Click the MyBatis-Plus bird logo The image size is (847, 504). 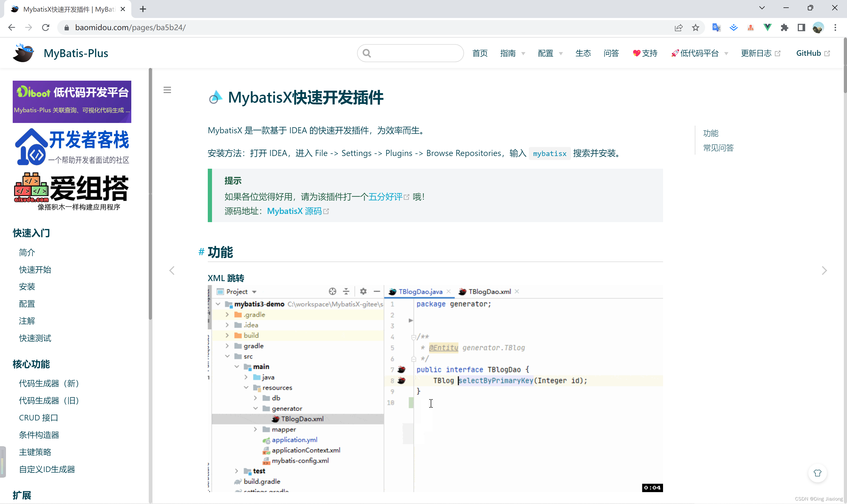[23, 53]
